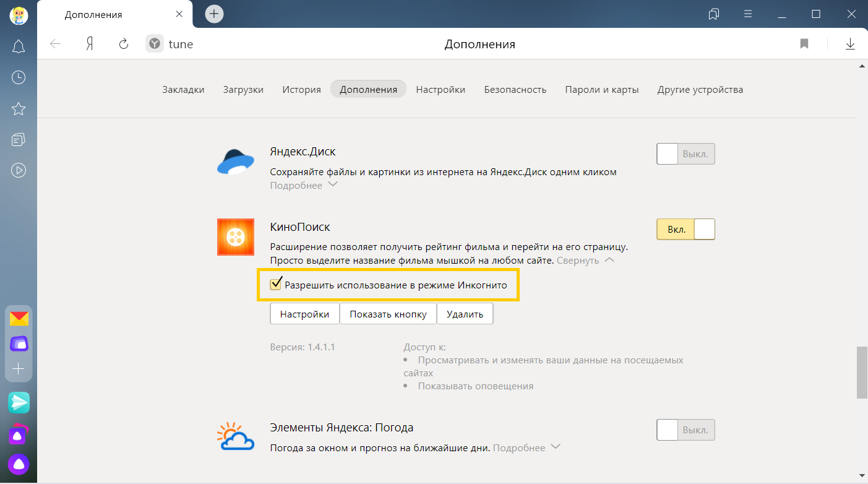Open the bookmarks panel icon in title bar

[714, 14]
